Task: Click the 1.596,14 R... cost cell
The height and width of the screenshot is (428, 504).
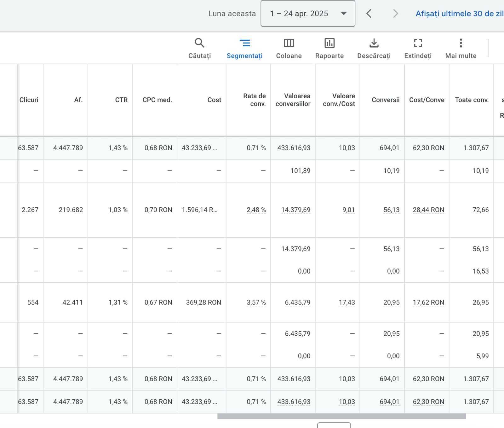Action: (x=200, y=210)
